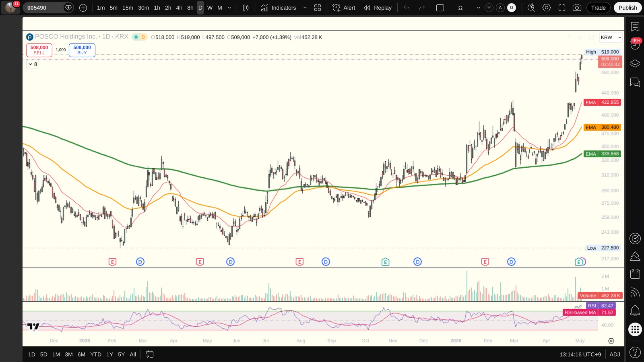Open the Indicators favorites dropdown arrow
This screenshot has width=644, height=362.
pyautogui.click(x=305, y=8)
